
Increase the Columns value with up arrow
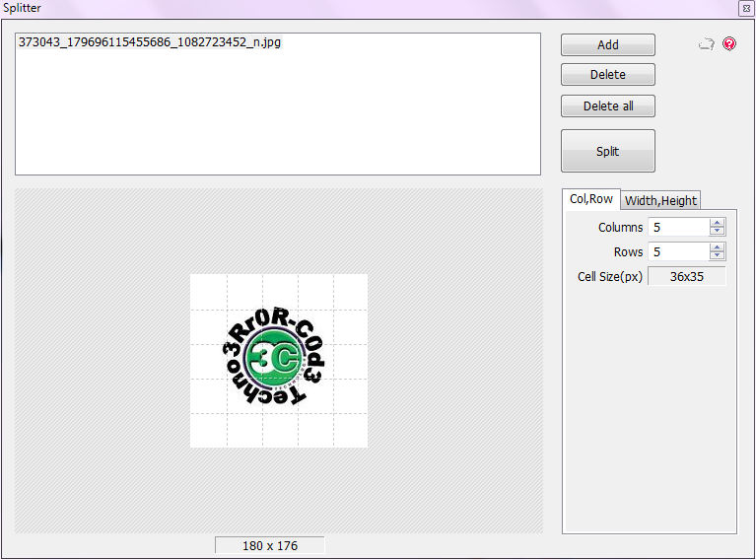717,223
